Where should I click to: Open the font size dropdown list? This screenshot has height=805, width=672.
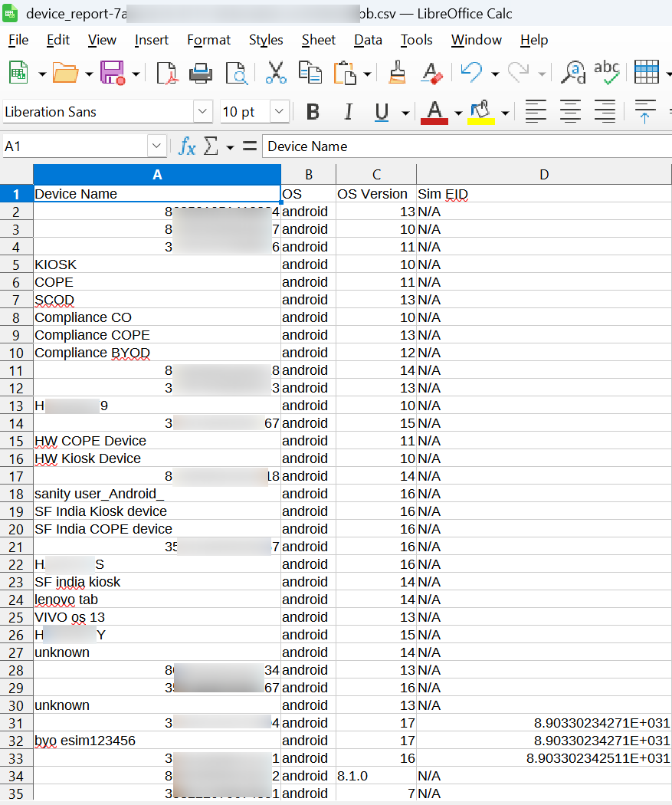coord(280,111)
